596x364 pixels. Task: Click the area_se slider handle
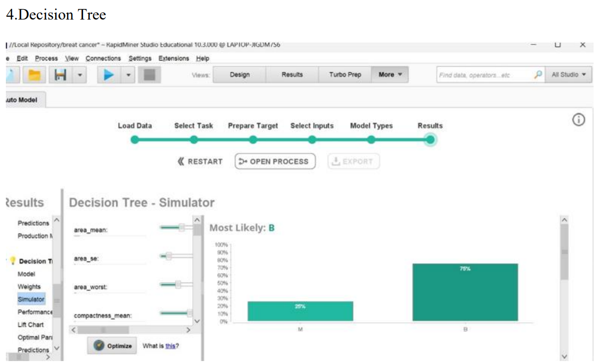(169, 256)
